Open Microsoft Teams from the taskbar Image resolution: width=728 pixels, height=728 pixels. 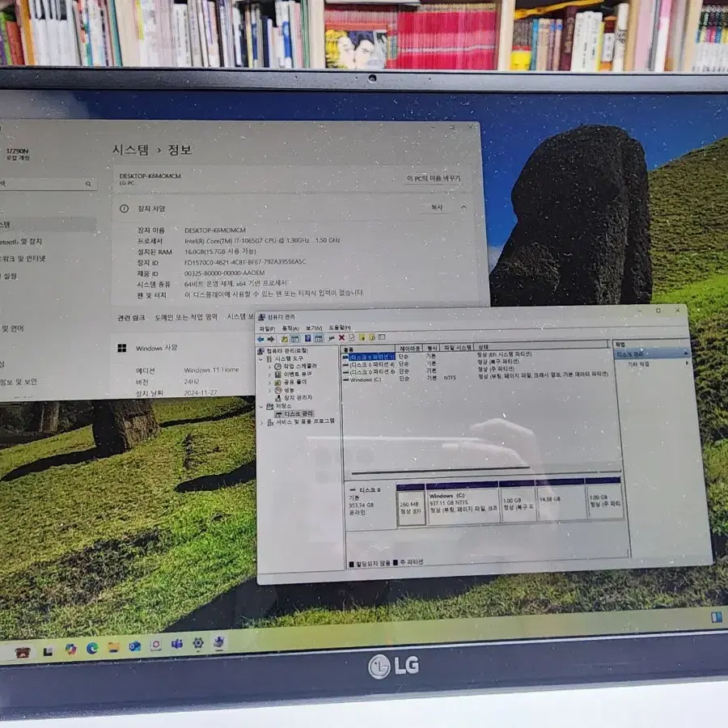pos(177,645)
